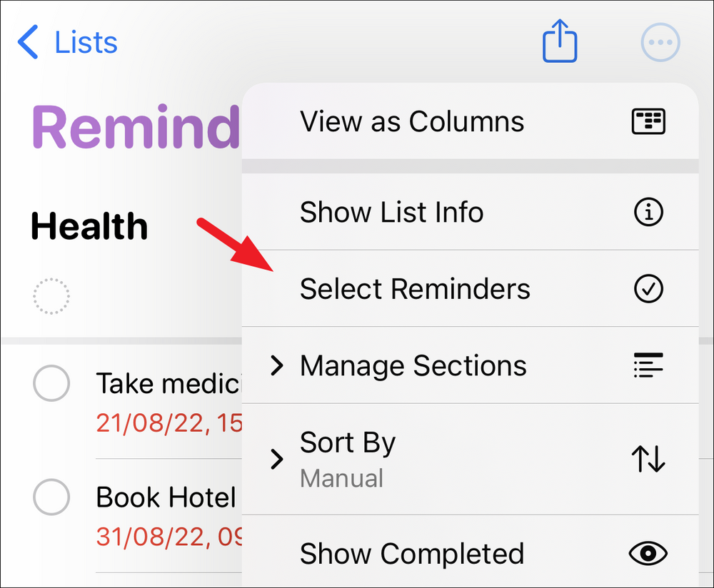This screenshot has width=714, height=588.
Task: Mark the Take medicine reminder as complete
Action: tap(51, 383)
